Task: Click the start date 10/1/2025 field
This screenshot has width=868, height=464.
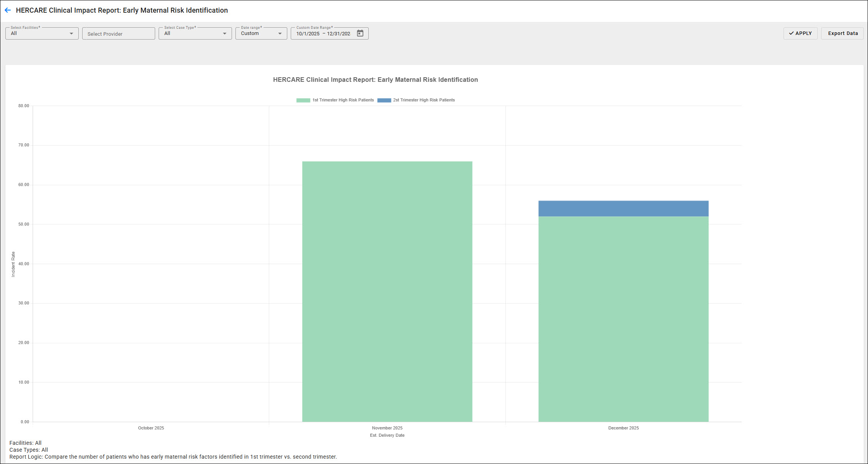Action: (308, 34)
